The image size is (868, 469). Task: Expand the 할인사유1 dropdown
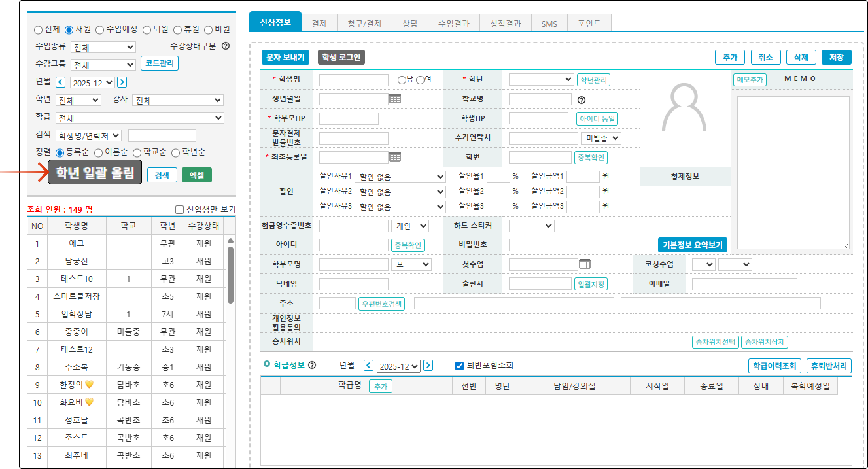[x=400, y=177]
